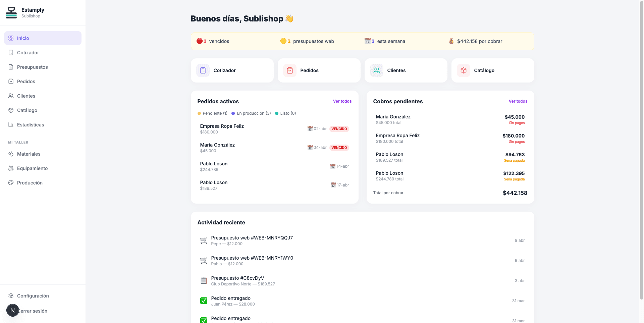Select the Clientes people icon card
The image size is (644, 323).
(x=376, y=70)
